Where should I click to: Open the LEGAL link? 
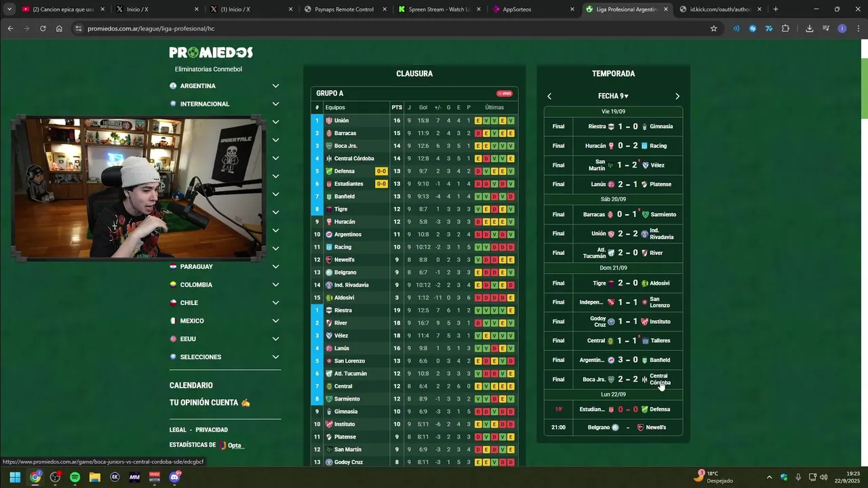tap(178, 430)
